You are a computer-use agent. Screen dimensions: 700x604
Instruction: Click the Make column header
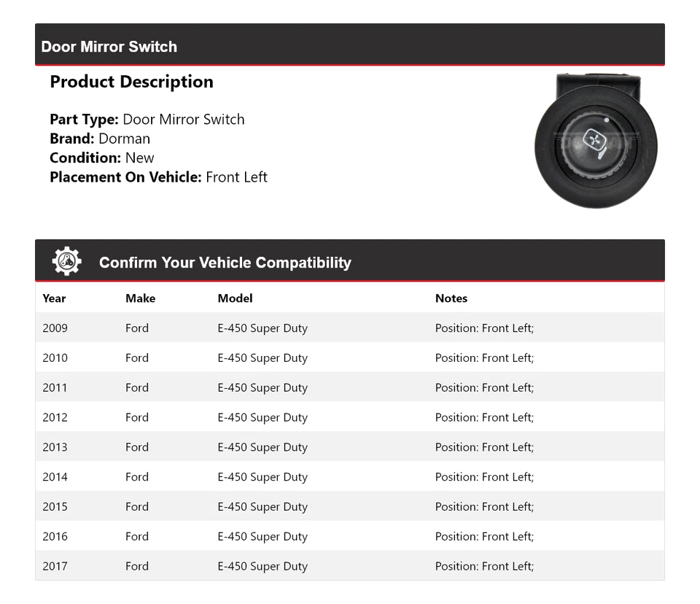click(140, 298)
